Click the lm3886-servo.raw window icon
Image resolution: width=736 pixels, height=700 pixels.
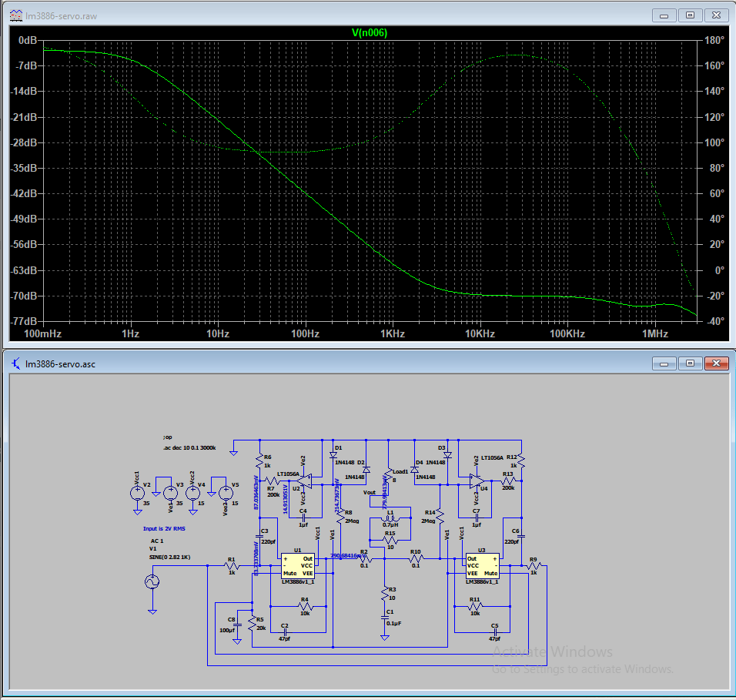[x=16, y=15]
